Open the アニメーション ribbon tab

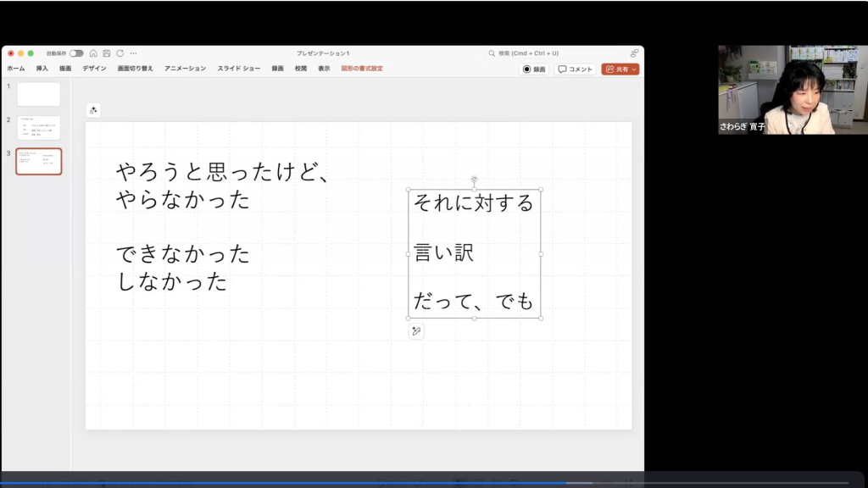click(x=185, y=69)
